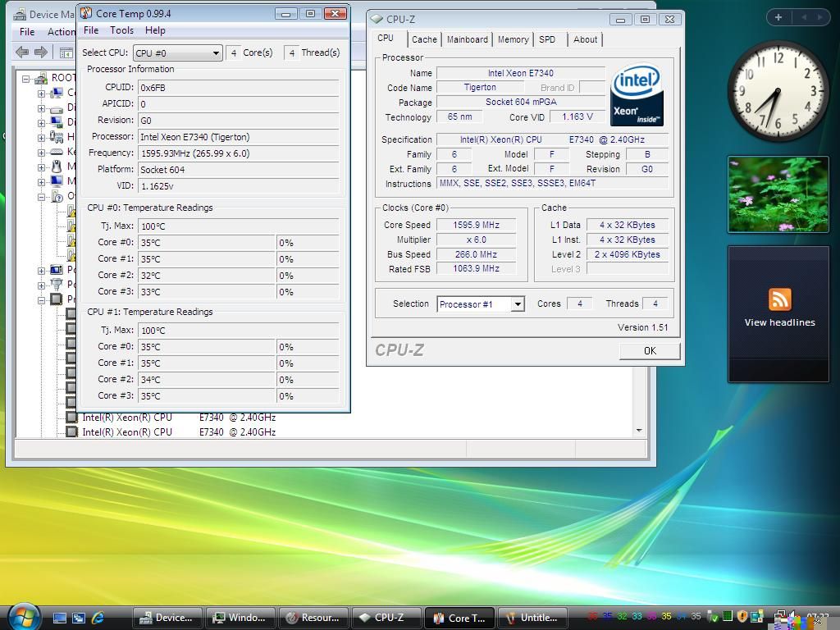The height and width of the screenshot is (630, 840).
Task: Open the File menu in Core Temp
Action: tap(91, 30)
